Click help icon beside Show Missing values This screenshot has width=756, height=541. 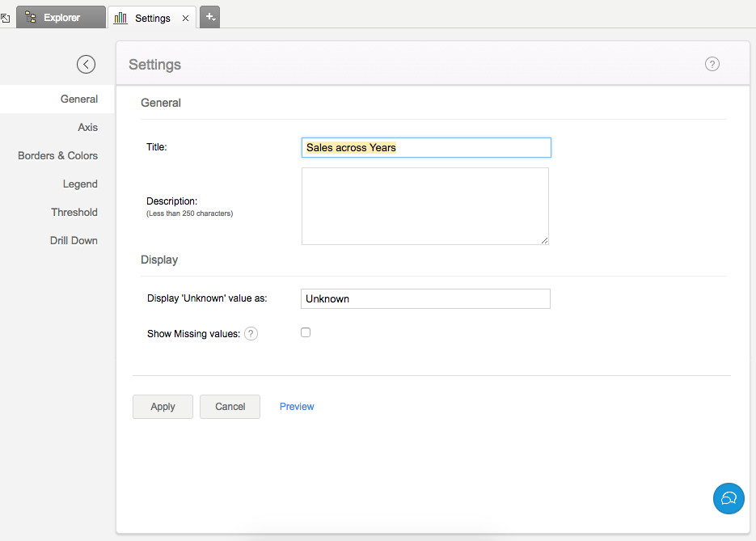(x=251, y=334)
